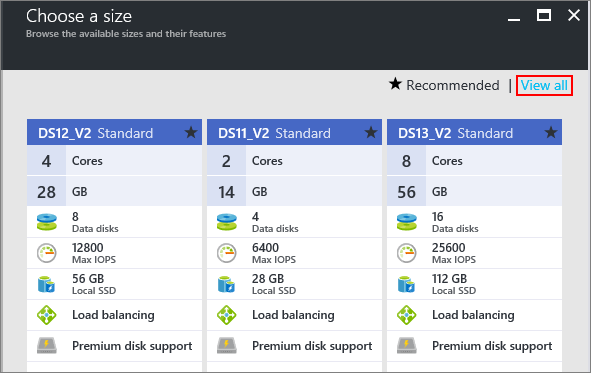Click the 28 GB memory row

[x=114, y=191]
